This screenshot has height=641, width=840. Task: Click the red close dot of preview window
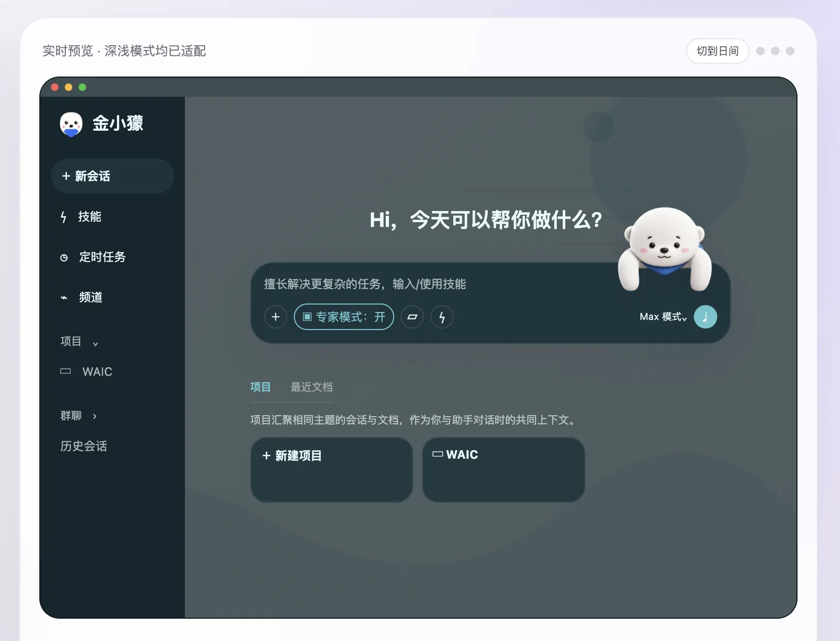55,87
